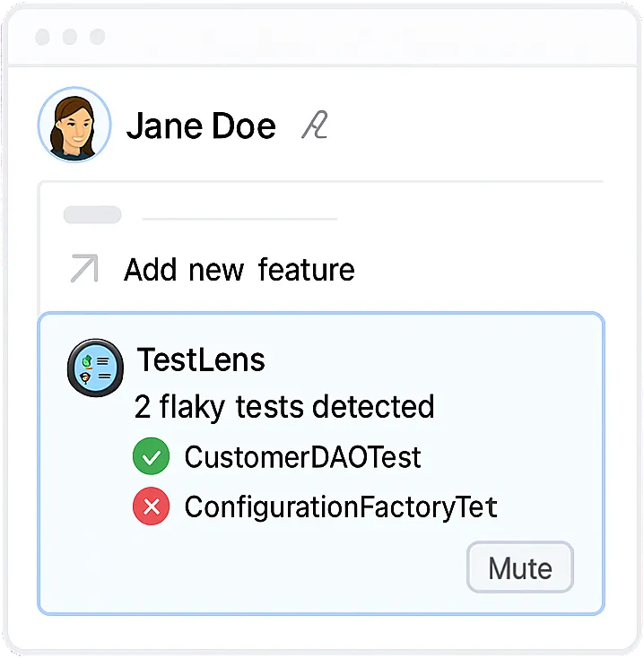This screenshot has height=658, width=644.
Task: Click Jane Doe's profile avatar
Action: click(74, 125)
